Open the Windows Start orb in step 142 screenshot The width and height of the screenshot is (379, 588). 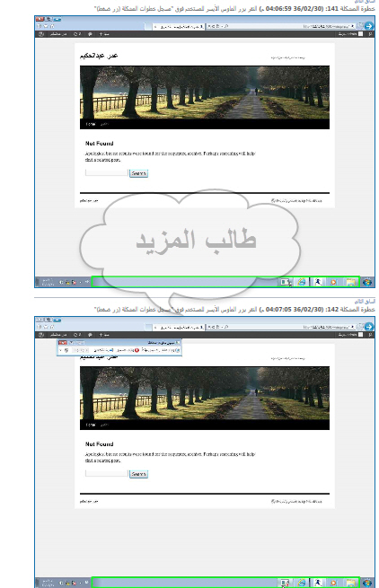366,583
